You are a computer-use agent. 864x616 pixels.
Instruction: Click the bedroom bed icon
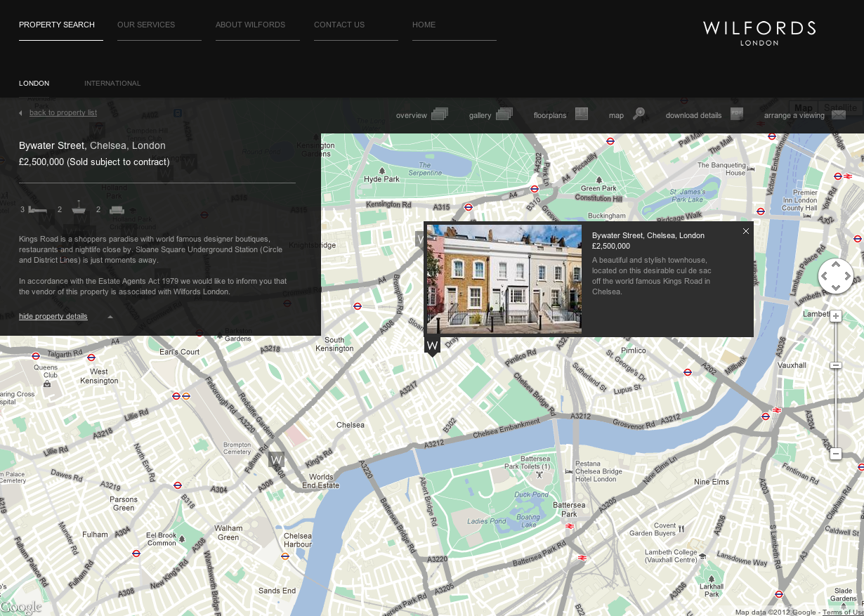click(x=38, y=209)
